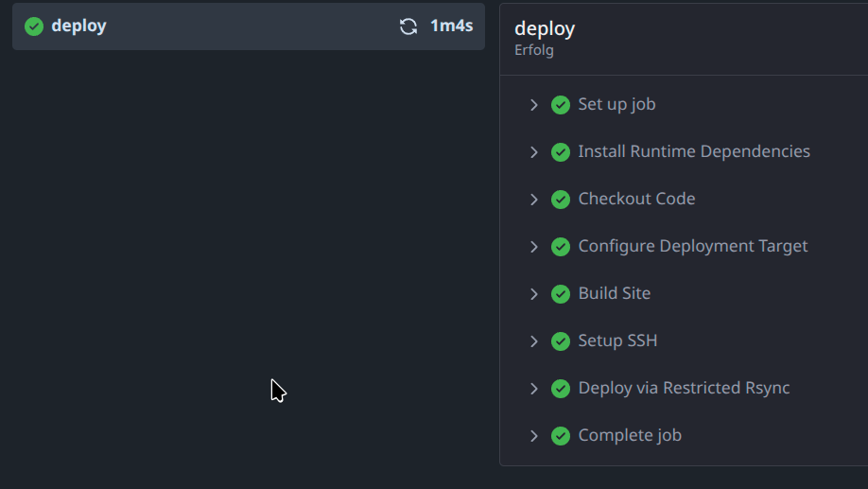868x489 pixels.
Task: Click the green check icon for Complete job
Action: tap(561, 436)
